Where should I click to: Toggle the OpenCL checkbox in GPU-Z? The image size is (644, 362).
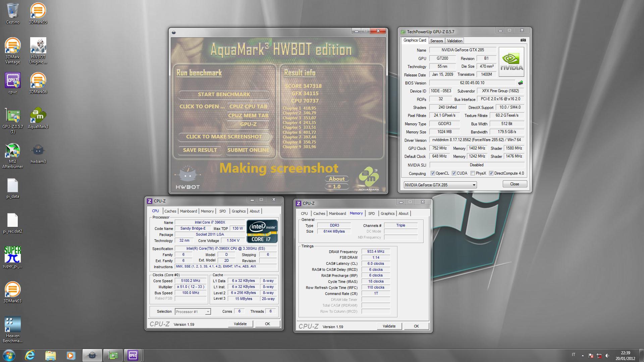(x=433, y=173)
